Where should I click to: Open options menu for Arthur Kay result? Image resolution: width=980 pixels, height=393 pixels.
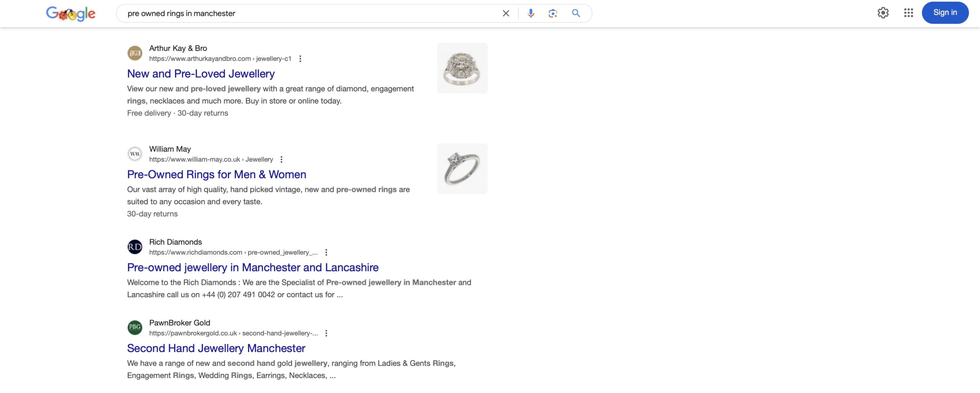300,59
